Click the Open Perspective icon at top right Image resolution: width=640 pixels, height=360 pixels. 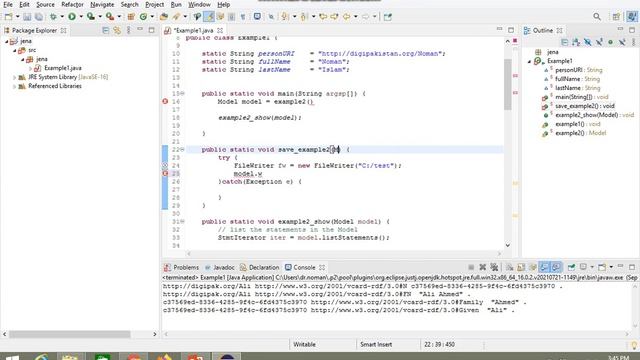tap(616, 17)
